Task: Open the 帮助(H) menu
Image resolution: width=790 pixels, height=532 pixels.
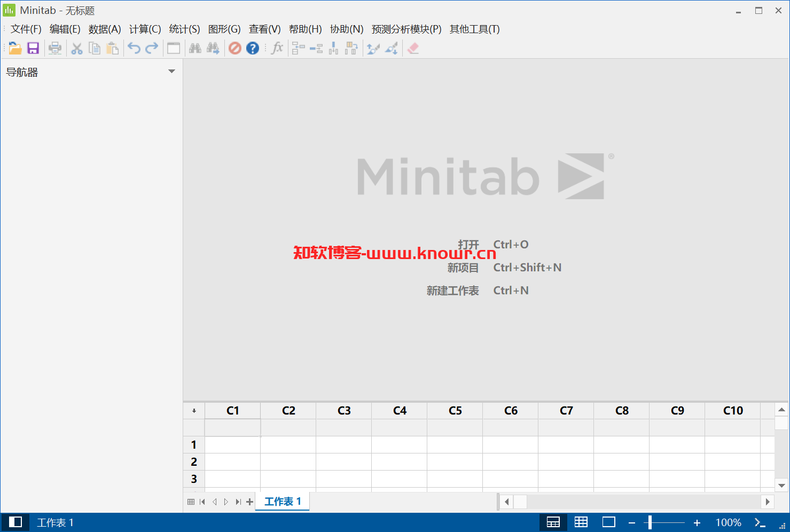Action: [305, 29]
